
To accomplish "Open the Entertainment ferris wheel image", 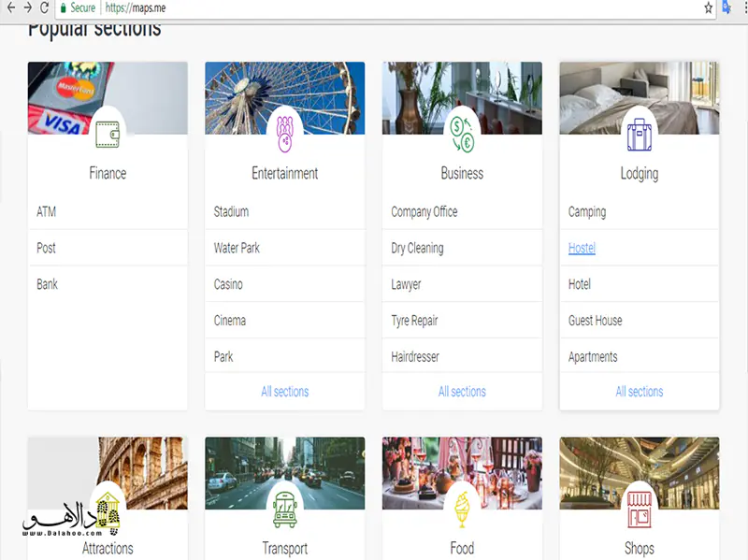I will (x=285, y=98).
